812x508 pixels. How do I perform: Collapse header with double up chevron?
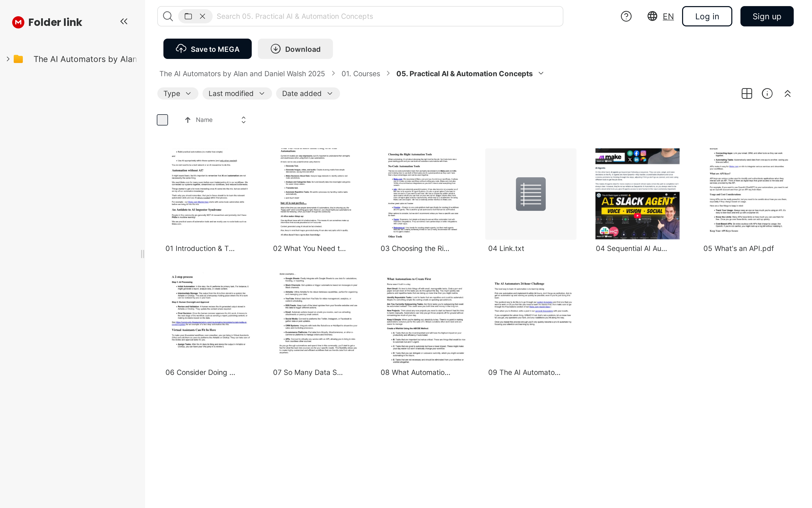(787, 93)
